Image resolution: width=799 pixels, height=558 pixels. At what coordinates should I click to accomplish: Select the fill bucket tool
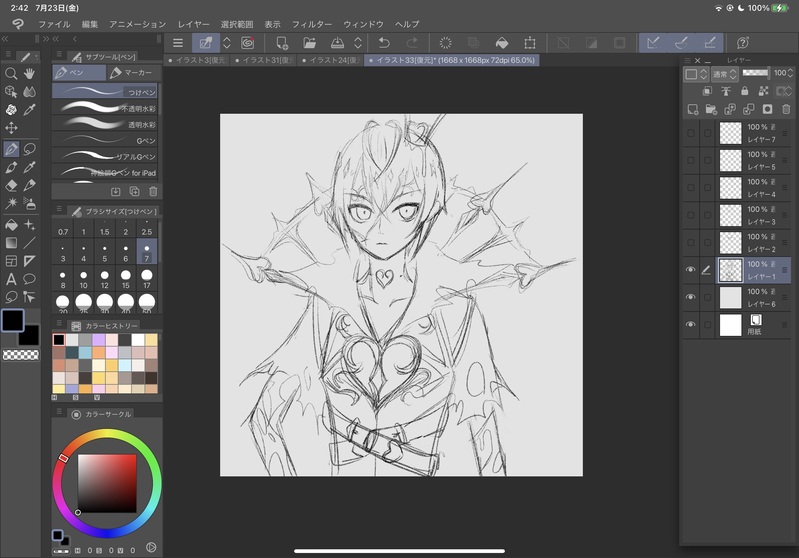(11, 225)
